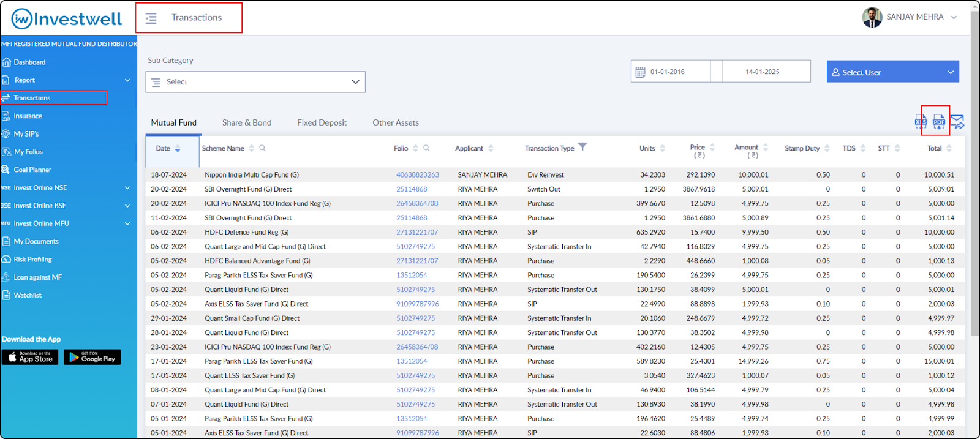Click the Investwell logo
This screenshot has height=439, width=980.
tap(67, 18)
